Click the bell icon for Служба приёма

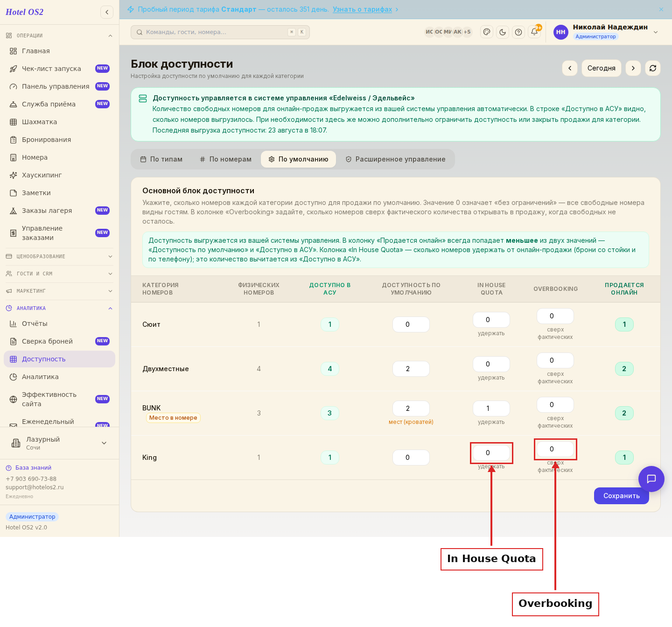(x=14, y=104)
